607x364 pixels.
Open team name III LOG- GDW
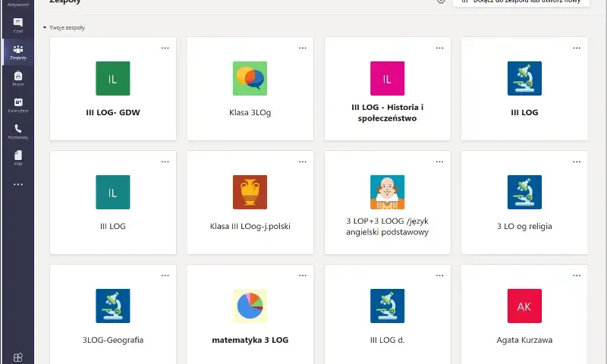112,112
